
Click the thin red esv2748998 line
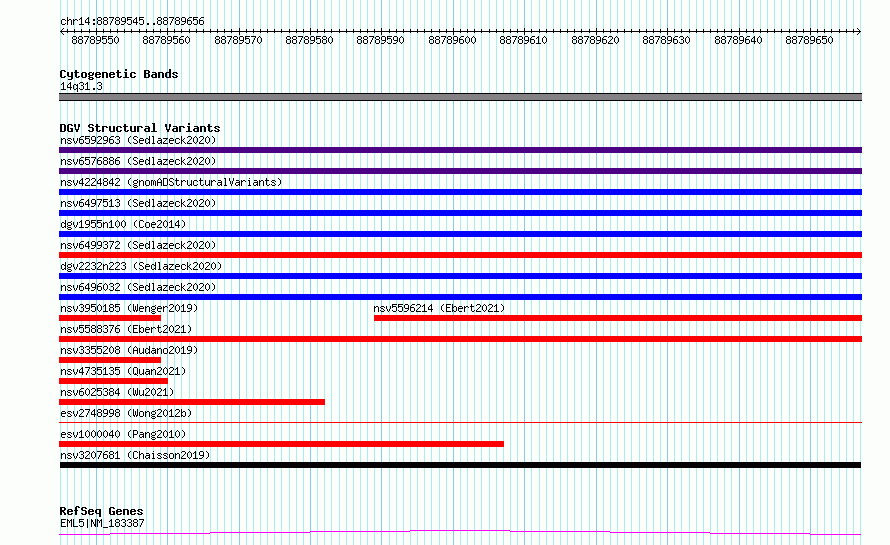pyautogui.click(x=460, y=422)
